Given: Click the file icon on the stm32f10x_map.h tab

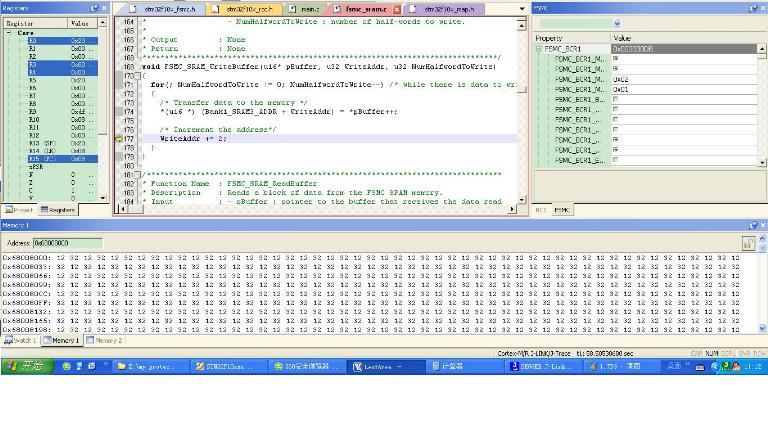Looking at the screenshot, I should pos(412,9).
